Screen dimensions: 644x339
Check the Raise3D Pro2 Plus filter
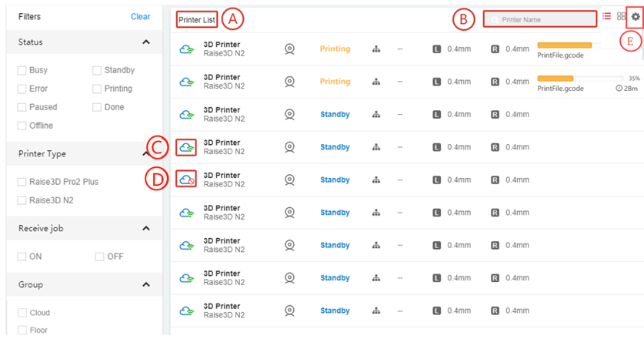tap(22, 182)
